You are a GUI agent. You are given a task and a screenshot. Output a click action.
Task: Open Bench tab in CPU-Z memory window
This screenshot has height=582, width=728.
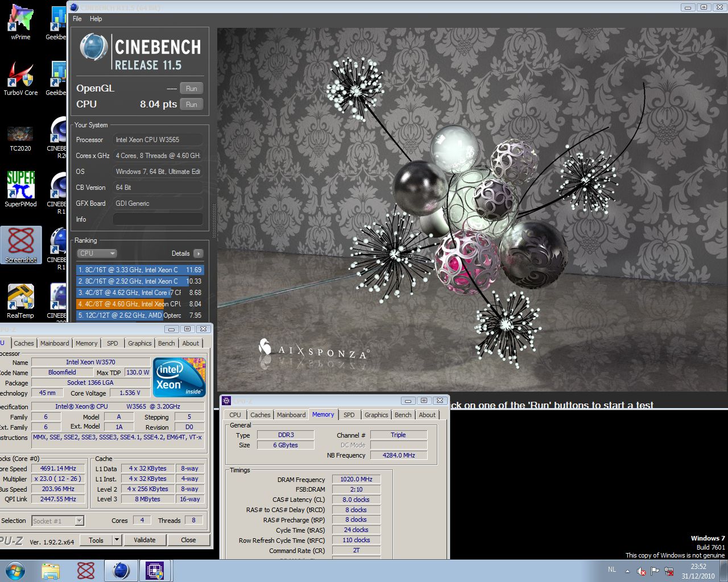[x=403, y=415]
